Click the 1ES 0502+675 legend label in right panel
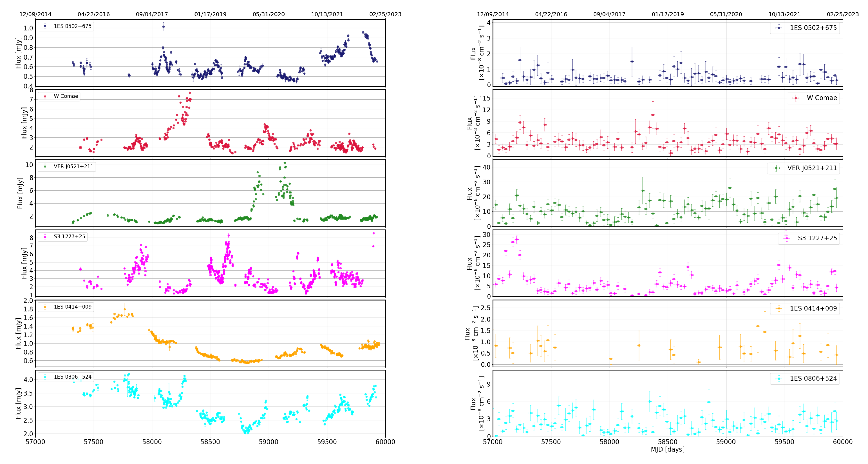868x464 pixels. click(813, 28)
